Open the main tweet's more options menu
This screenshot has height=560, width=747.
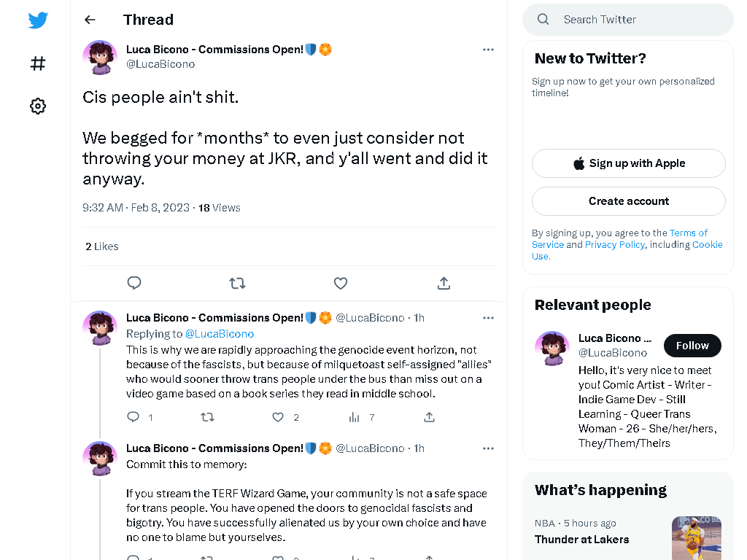click(488, 50)
